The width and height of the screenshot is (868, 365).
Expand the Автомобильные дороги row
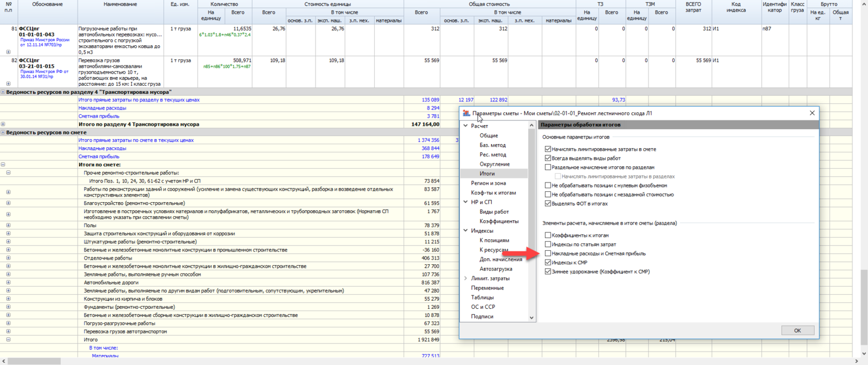click(x=8, y=283)
